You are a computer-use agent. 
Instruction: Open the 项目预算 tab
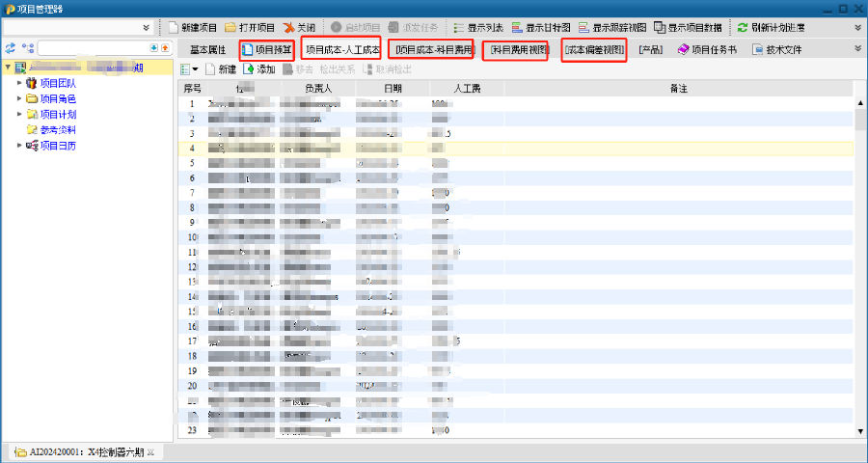point(267,50)
